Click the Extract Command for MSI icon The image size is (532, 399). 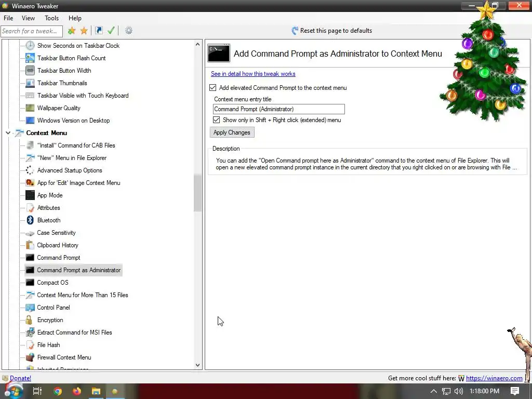point(30,332)
